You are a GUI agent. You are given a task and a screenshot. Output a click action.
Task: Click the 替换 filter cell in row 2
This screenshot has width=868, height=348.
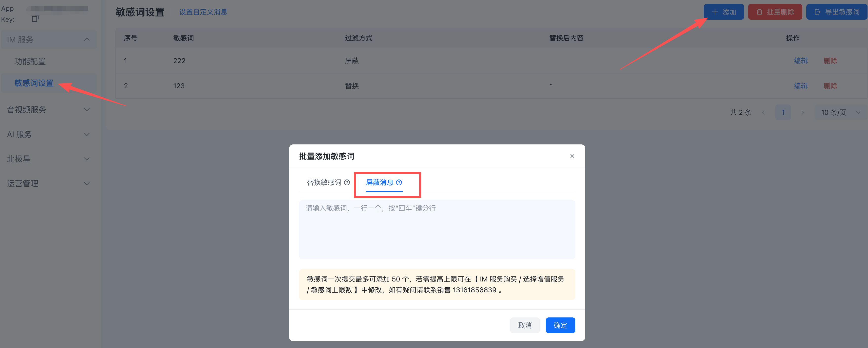pyautogui.click(x=352, y=86)
